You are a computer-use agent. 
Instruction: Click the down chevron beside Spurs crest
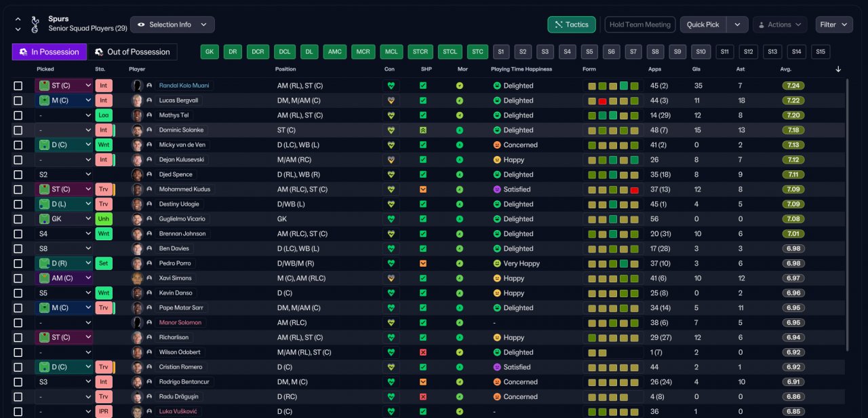[18, 29]
